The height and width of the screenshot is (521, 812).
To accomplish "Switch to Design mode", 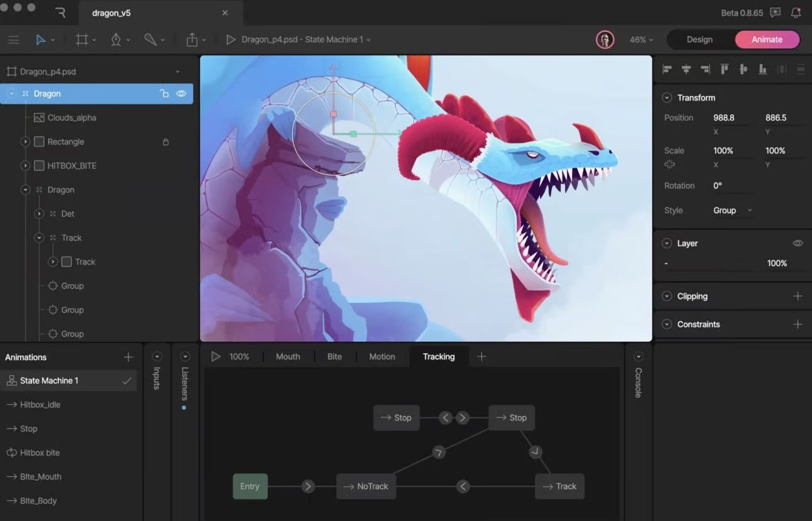I will [700, 40].
